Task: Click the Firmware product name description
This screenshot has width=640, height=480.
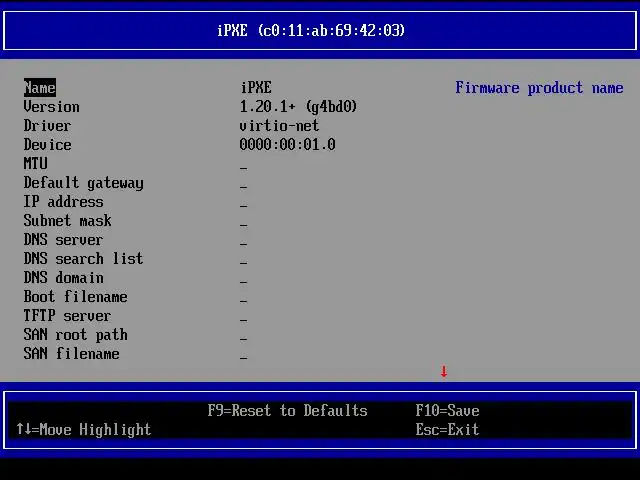Action: tap(539, 88)
